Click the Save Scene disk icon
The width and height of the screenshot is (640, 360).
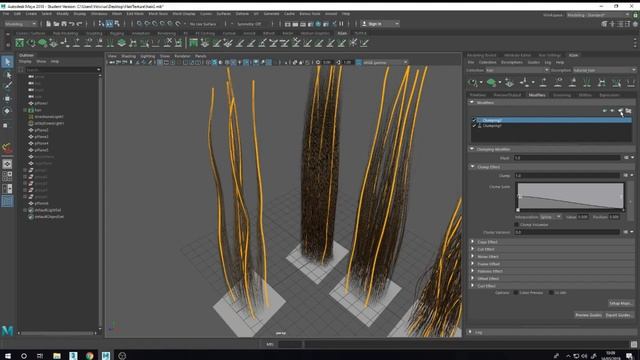(64, 24)
